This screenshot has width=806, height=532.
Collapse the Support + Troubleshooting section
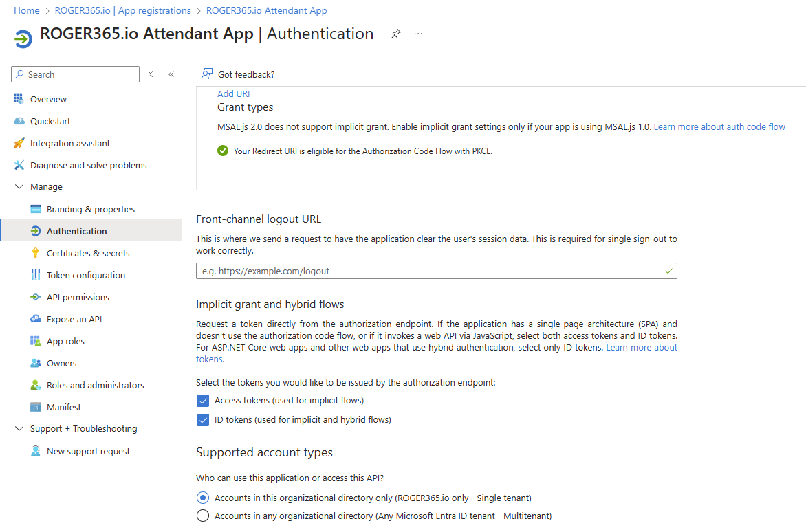(x=19, y=429)
